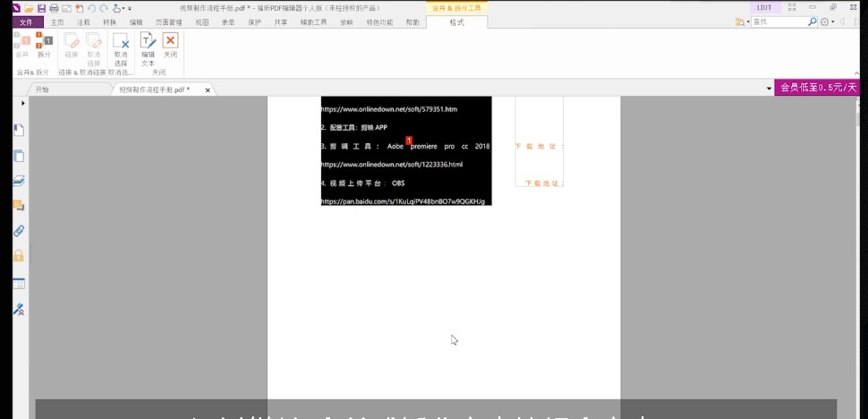Switch to the 转换 ribbon tab
The height and width of the screenshot is (419, 868).
point(109,22)
